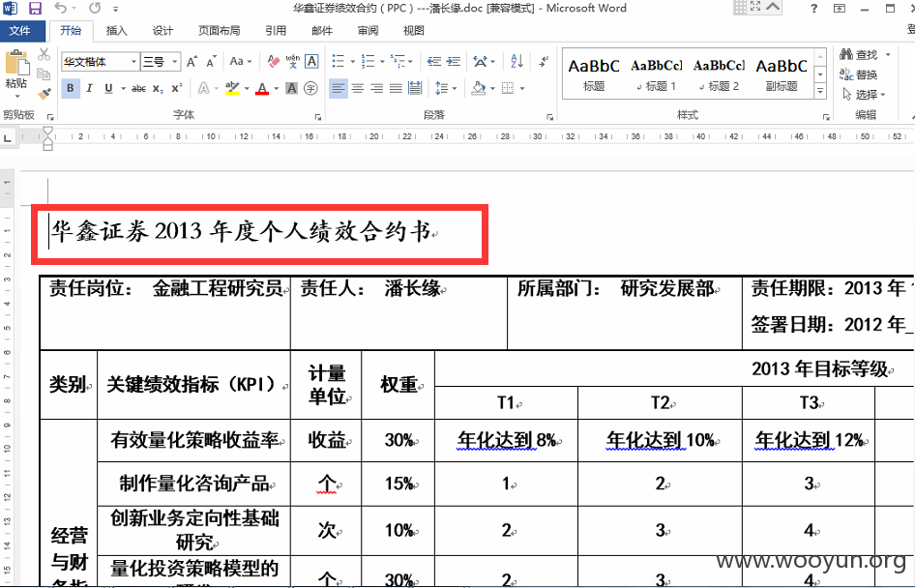Switch to the Review (审阅) tab
The width and height of the screenshot is (915, 588).
tap(368, 30)
